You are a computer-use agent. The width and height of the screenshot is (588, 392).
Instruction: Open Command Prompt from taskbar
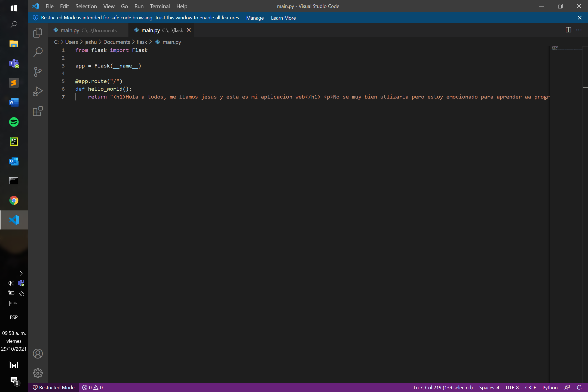[14, 181]
